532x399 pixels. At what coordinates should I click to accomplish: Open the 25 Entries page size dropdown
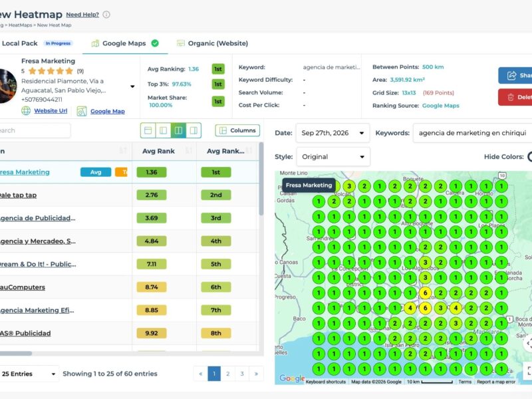[x=29, y=374]
